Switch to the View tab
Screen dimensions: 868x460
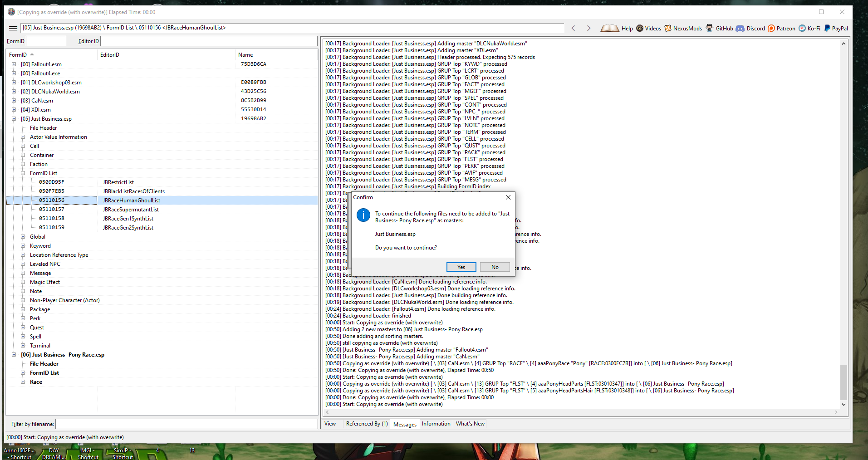[330, 424]
